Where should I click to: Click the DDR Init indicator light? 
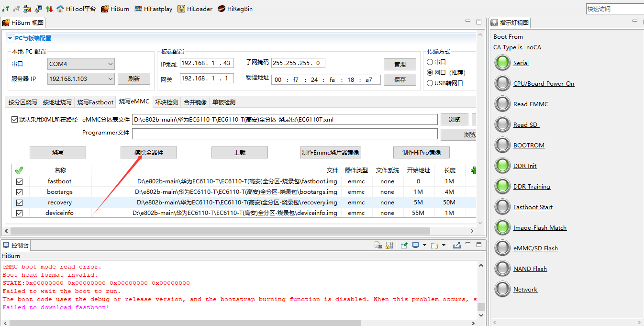pos(502,166)
